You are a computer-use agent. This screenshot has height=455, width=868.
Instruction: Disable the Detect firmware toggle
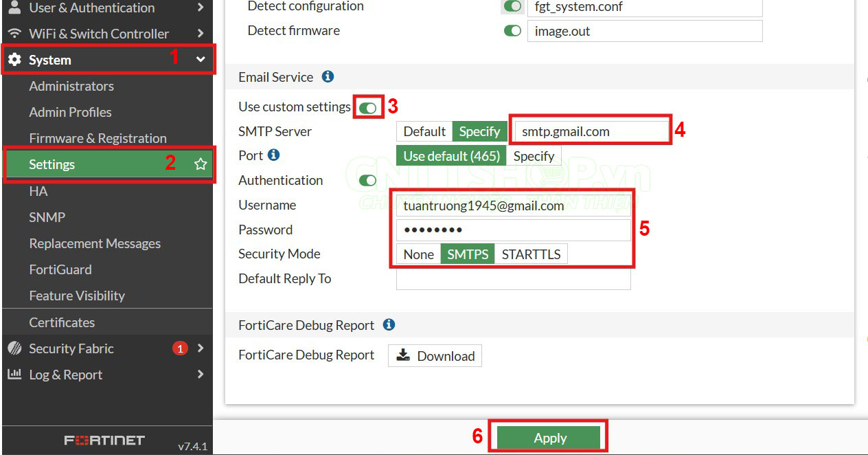512,30
